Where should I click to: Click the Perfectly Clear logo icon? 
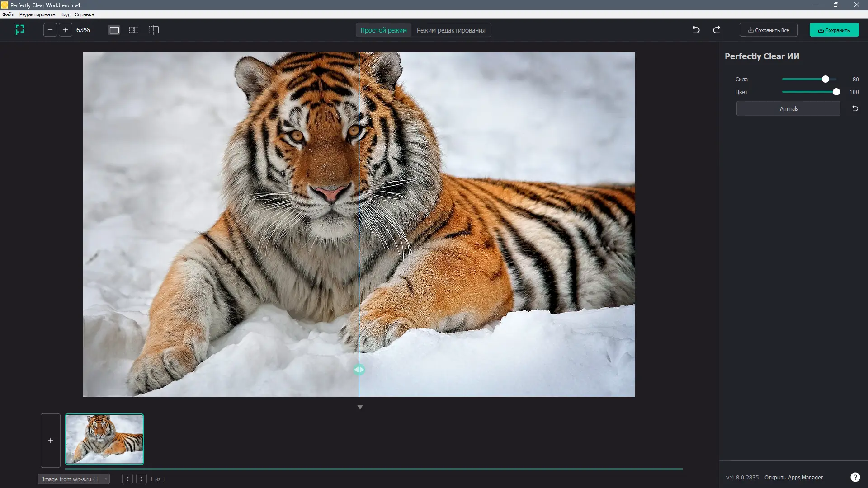point(19,30)
